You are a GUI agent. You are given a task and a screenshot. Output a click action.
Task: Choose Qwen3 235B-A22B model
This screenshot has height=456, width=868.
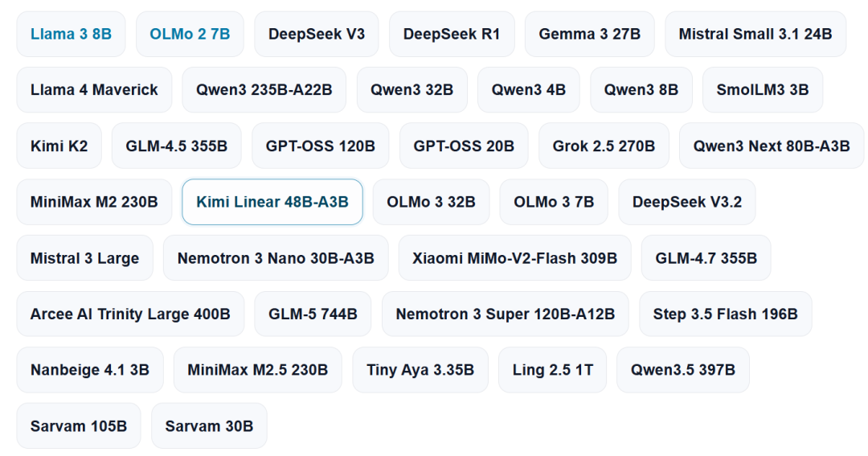[x=264, y=90]
